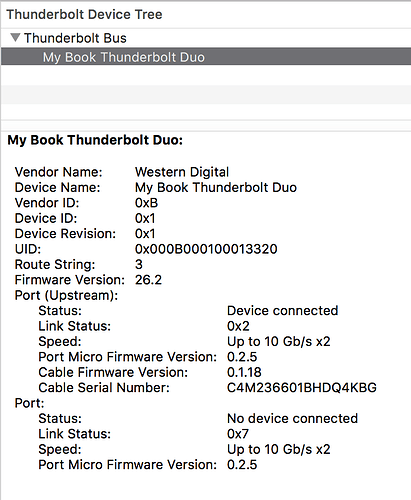Click the divider between tree and details

(206, 131)
